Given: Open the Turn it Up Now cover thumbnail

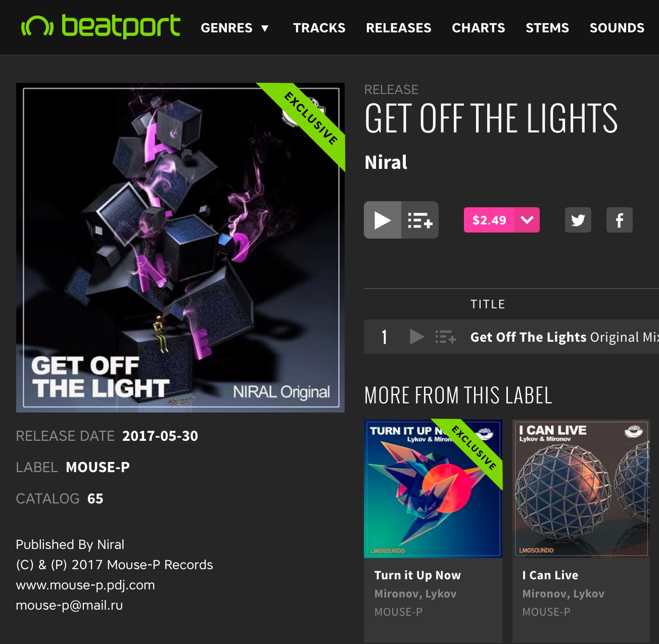Looking at the screenshot, I should (433, 488).
